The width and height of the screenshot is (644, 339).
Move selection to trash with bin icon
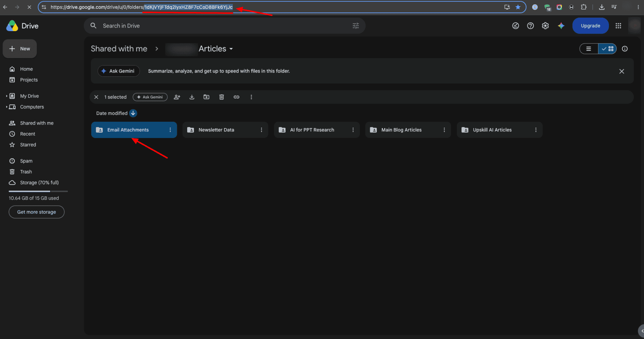(222, 97)
